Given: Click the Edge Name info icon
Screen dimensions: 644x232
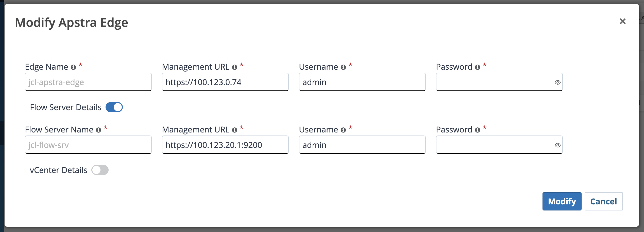Looking at the screenshot, I should [x=73, y=67].
